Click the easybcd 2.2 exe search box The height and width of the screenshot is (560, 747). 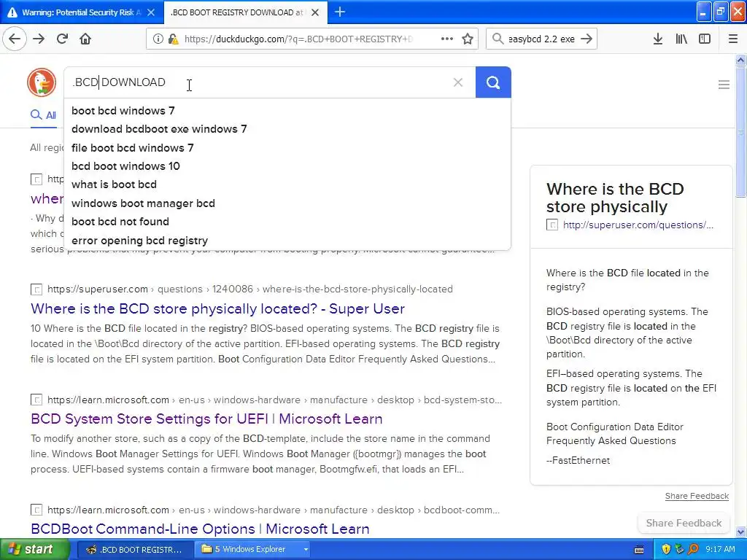[x=541, y=39]
